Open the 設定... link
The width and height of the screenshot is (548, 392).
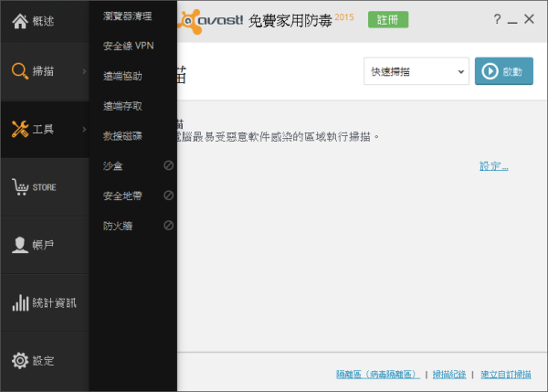[x=493, y=165]
